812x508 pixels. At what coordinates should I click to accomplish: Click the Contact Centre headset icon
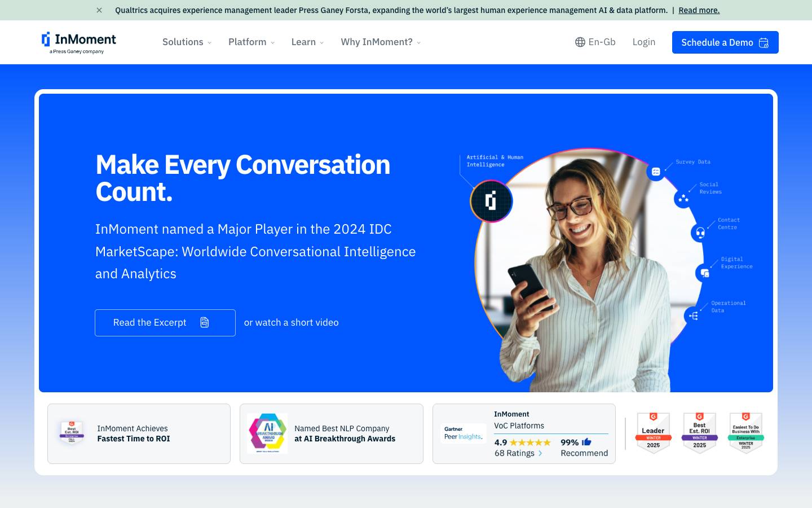[700, 233]
